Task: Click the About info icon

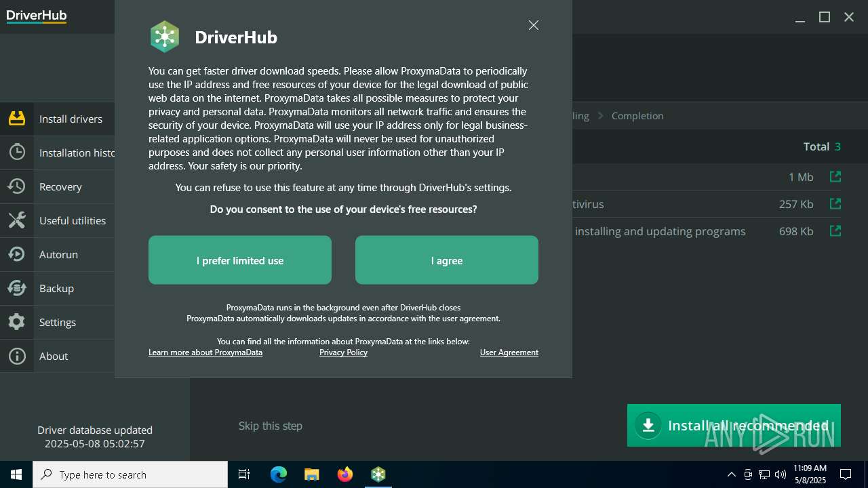Action: pos(17,356)
